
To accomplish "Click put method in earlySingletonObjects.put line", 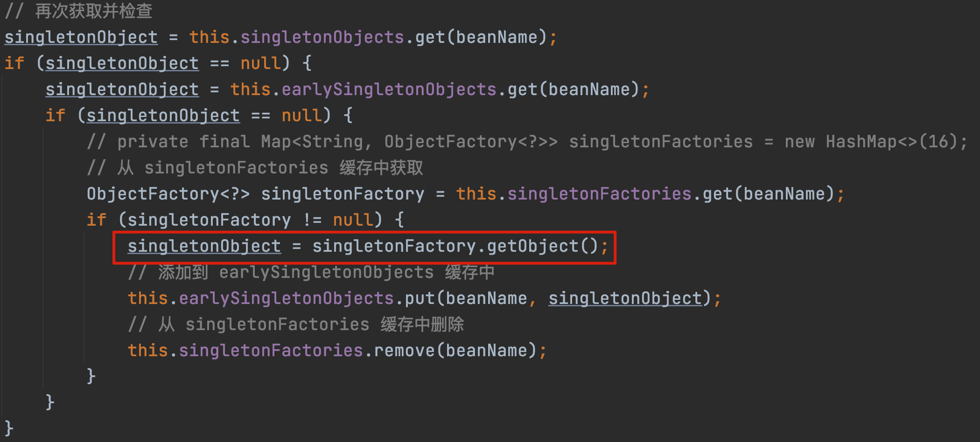I will click(x=420, y=298).
